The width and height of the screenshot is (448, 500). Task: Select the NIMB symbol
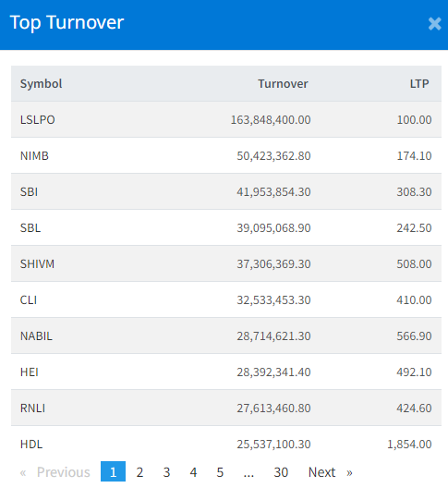coord(34,156)
